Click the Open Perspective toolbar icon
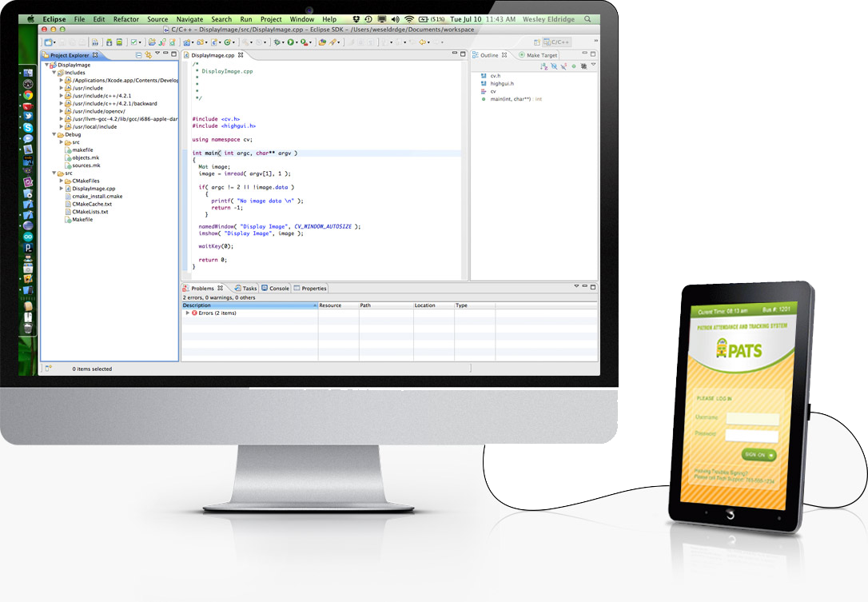Screen dimensions: 868x602 (537, 42)
